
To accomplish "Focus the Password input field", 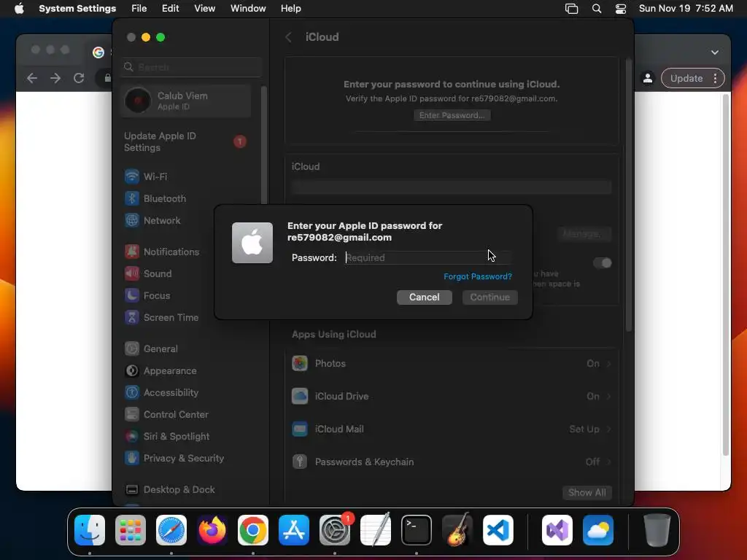I will (x=428, y=257).
